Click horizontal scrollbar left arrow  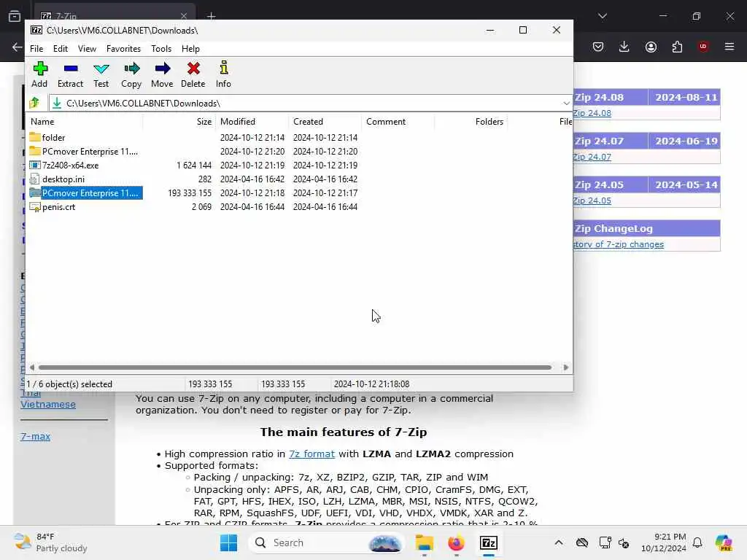(x=32, y=367)
